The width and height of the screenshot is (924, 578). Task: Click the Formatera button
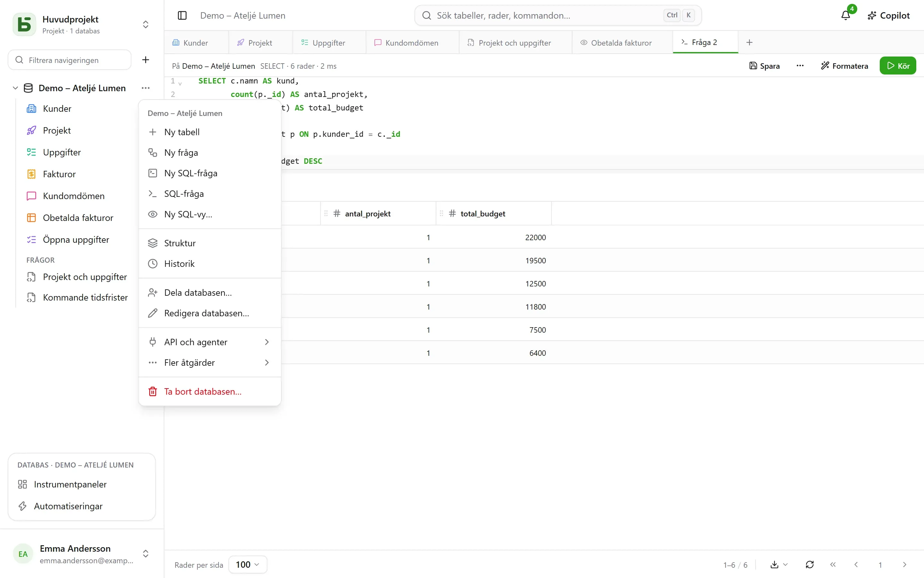844,66
